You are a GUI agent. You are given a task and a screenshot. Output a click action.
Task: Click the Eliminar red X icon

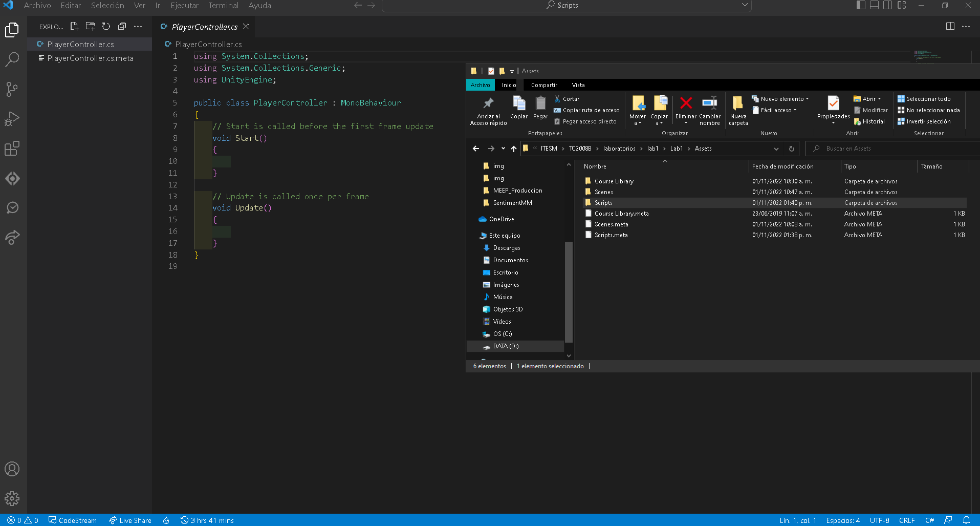686,103
